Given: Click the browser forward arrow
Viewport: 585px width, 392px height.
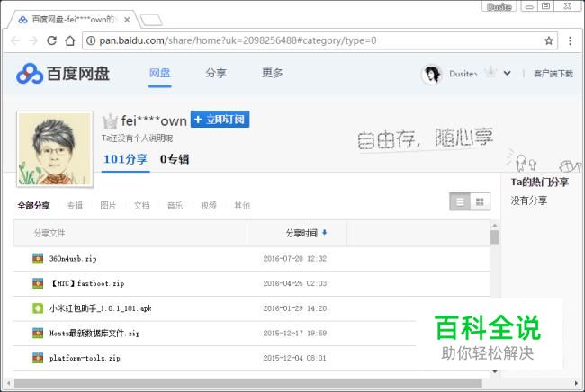Looking at the screenshot, I should [x=33, y=40].
